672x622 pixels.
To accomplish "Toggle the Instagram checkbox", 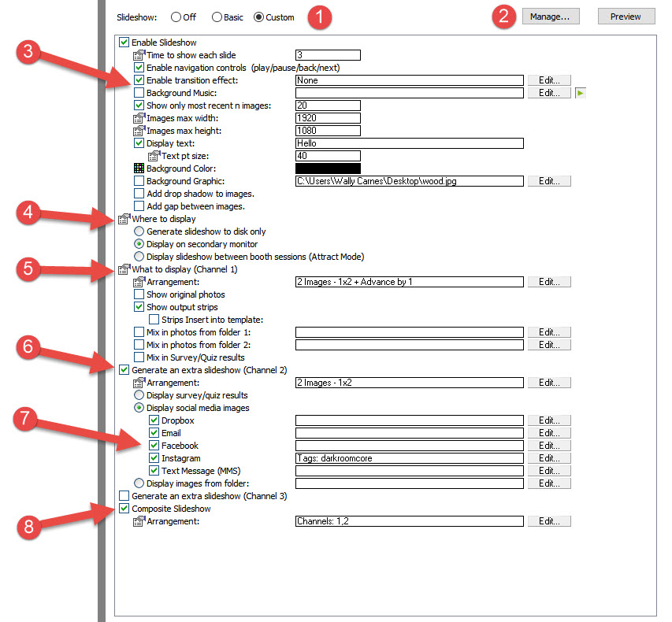I will point(154,458).
